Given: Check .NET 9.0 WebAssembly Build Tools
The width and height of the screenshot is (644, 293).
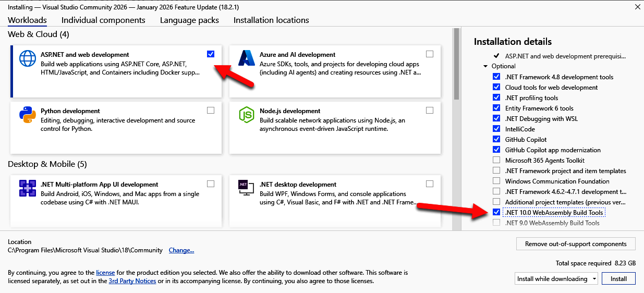Looking at the screenshot, I should 496,223.
